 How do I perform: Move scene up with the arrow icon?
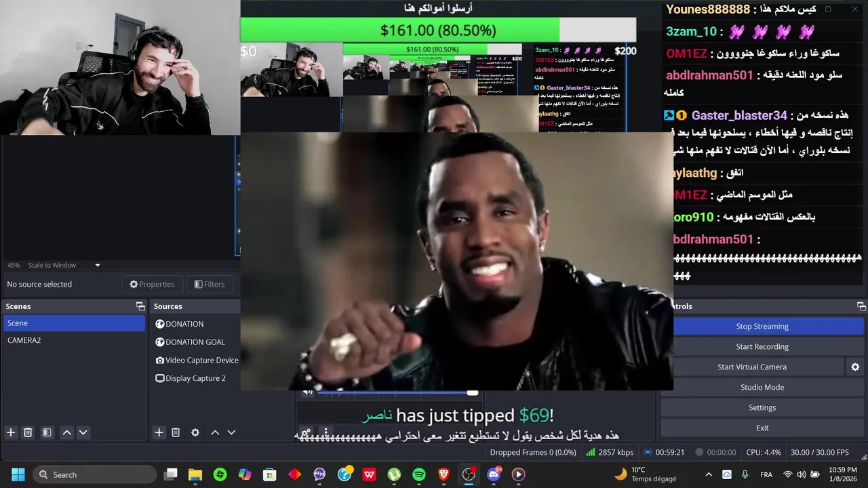66,432
